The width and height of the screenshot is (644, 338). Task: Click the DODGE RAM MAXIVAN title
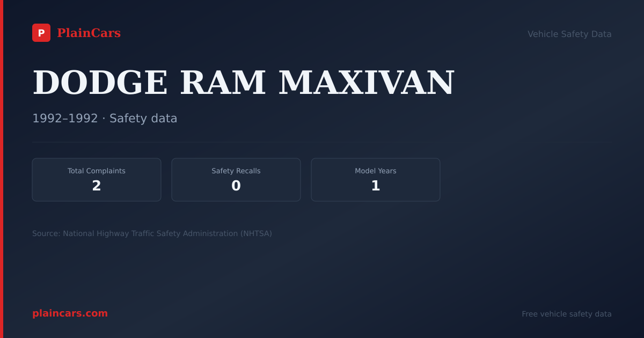pyautogui.click(x=243, y=83)
